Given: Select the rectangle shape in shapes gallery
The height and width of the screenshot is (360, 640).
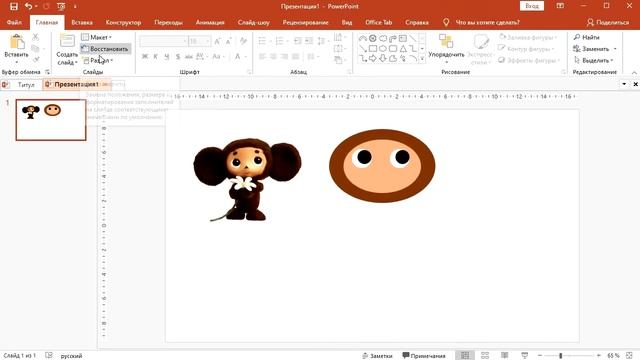Looking at the screenshot, I should click(x=373, y=49).
